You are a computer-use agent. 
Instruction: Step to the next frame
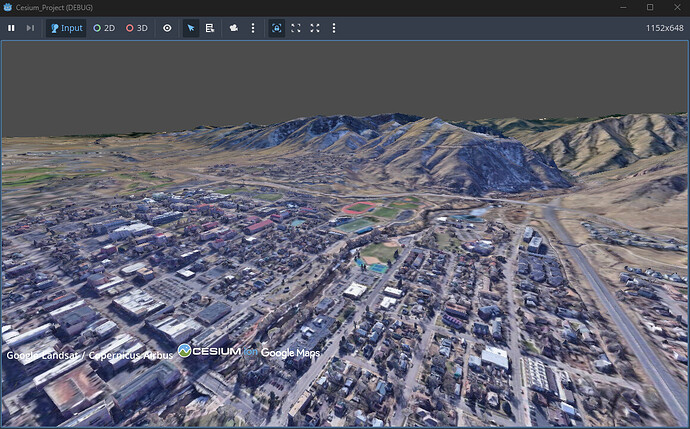tap(30, 28)
